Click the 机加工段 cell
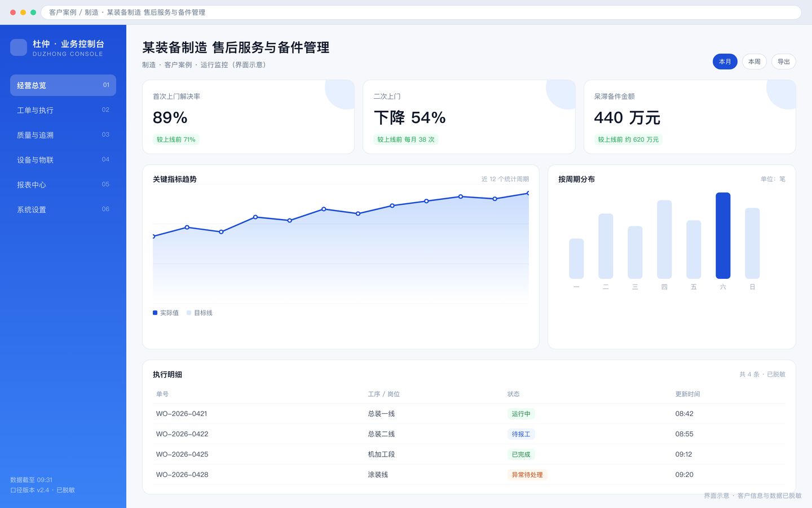812x508 pixels. click(x=381, y=454)
